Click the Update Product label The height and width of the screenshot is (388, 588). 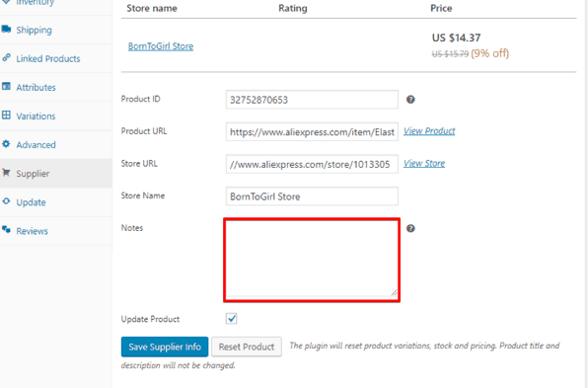click(150, 319)
